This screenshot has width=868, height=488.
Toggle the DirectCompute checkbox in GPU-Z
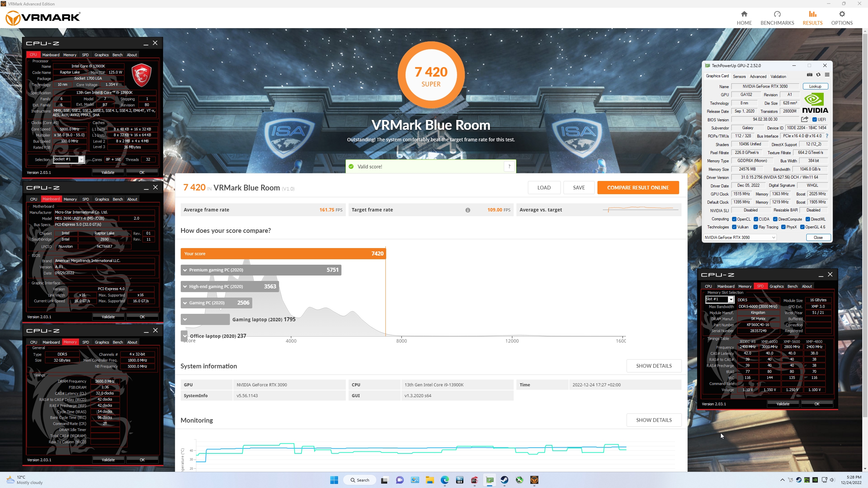tap(775, 219)
